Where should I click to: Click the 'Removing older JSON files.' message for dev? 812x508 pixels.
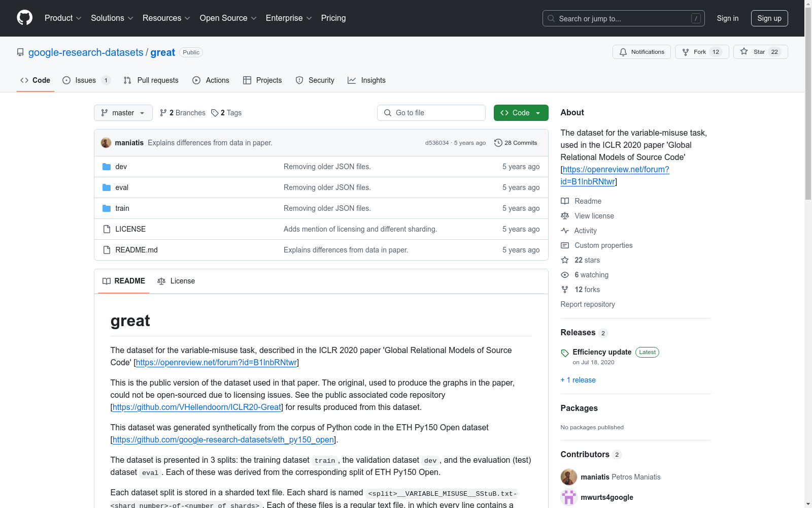click(x=327, y=167)
